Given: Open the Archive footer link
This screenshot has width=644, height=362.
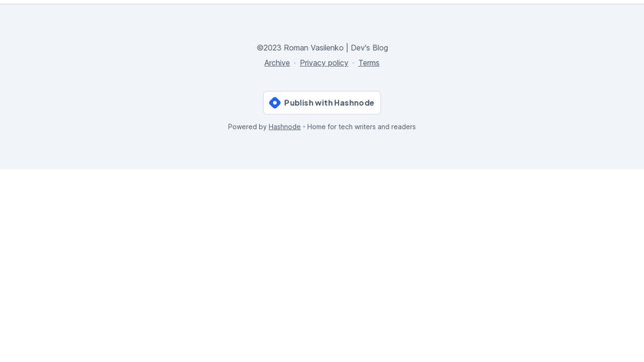Looking at the screenshot, I should (277, 63).
